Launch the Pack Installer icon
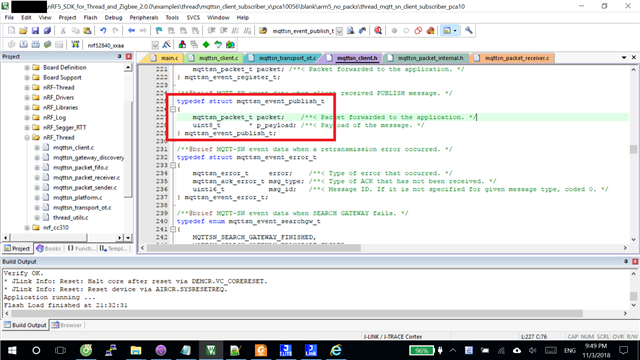 point(230,44)
